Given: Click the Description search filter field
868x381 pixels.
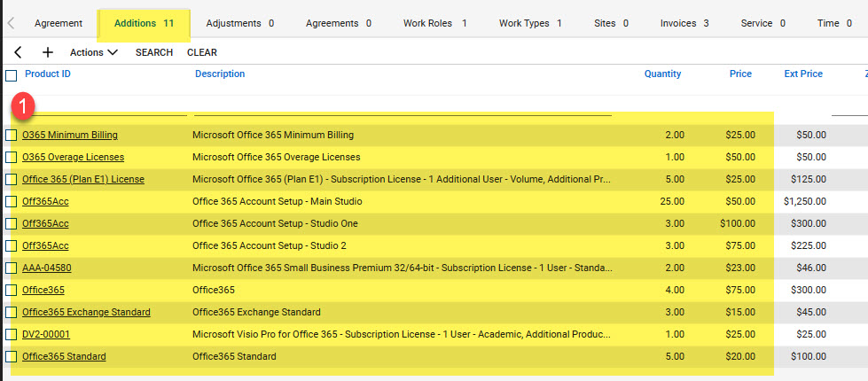Looking at the screenshot, I should tap(403, 108).
